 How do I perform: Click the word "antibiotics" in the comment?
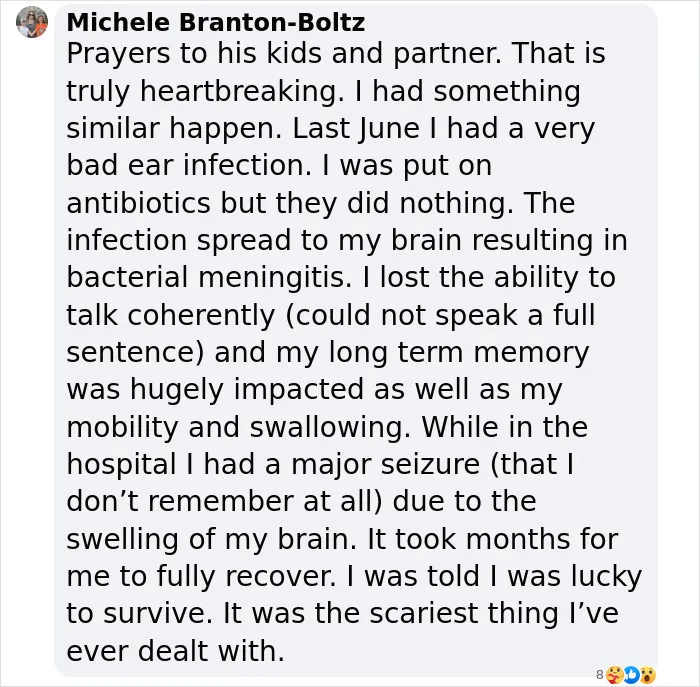coord(138,203)
